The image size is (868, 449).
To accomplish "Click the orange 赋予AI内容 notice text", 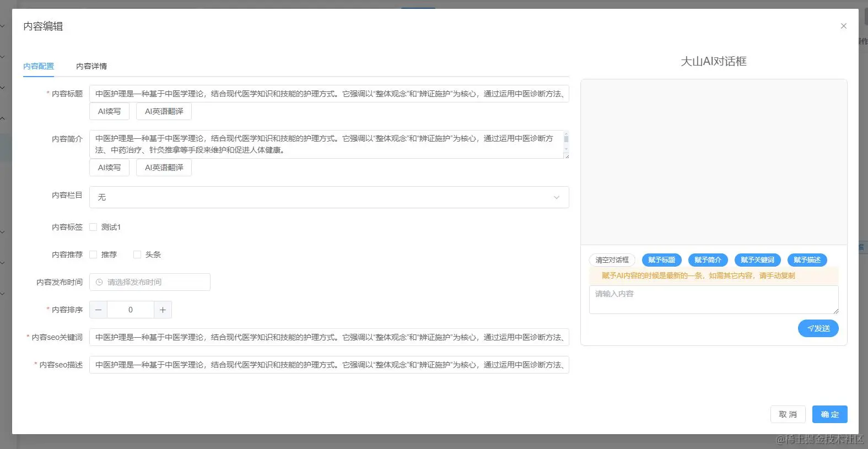I will pos(698,275).
